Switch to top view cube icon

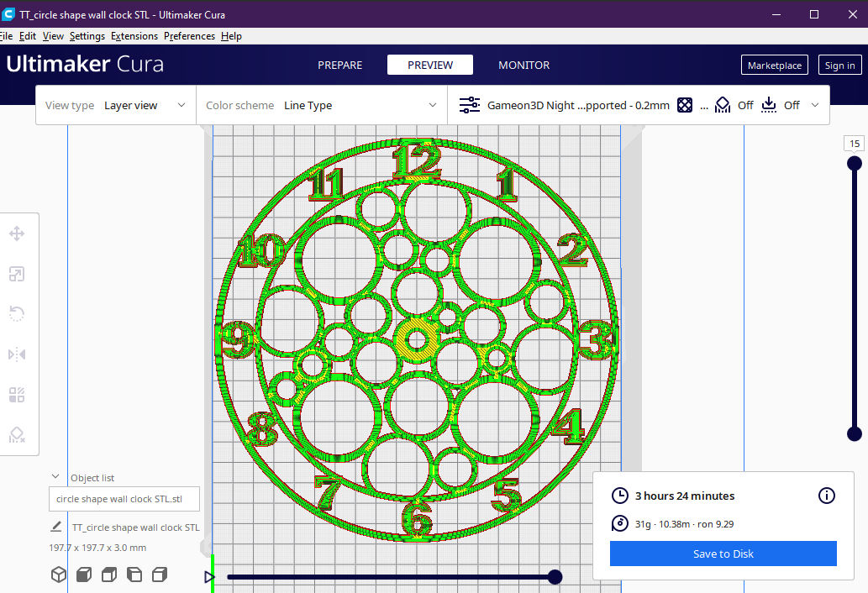[x=109, y=575]
